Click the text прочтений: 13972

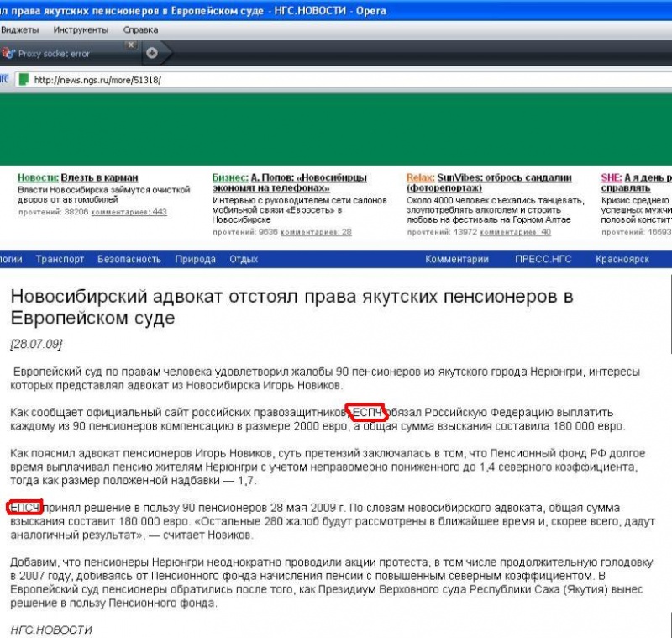[442, 232]
